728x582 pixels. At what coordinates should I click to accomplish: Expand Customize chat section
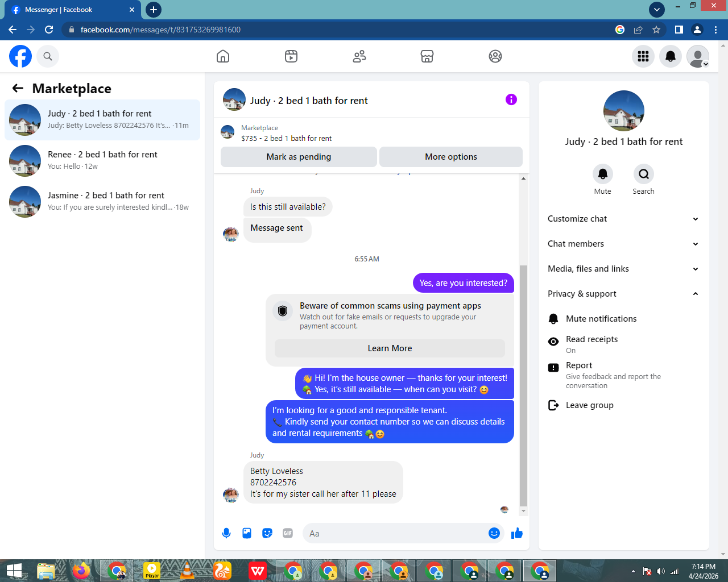point(623,219)
